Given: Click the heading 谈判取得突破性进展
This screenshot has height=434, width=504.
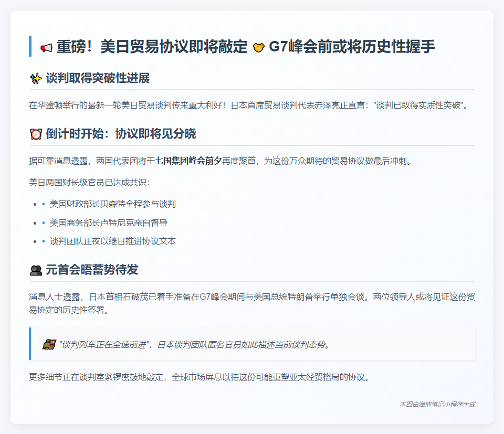Looking at the screenshot, I should (x=98, y=79).
